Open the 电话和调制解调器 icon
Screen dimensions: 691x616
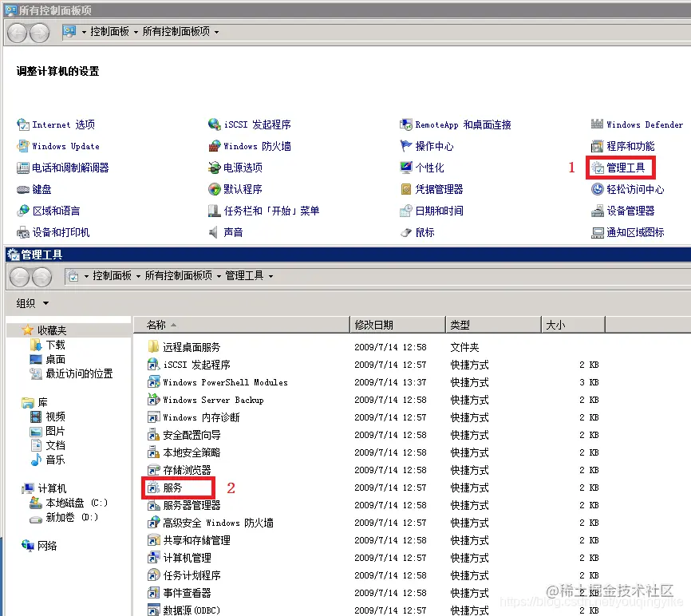point(23,168)
